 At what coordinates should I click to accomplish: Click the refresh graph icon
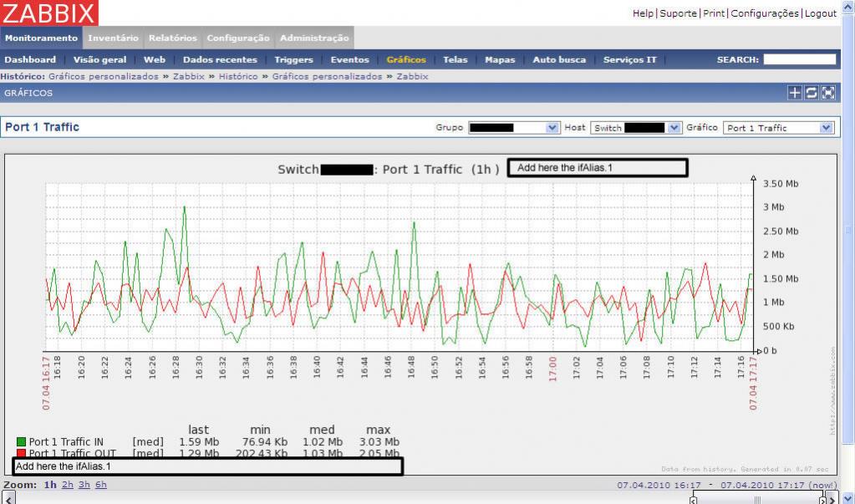tap(811, 93)
